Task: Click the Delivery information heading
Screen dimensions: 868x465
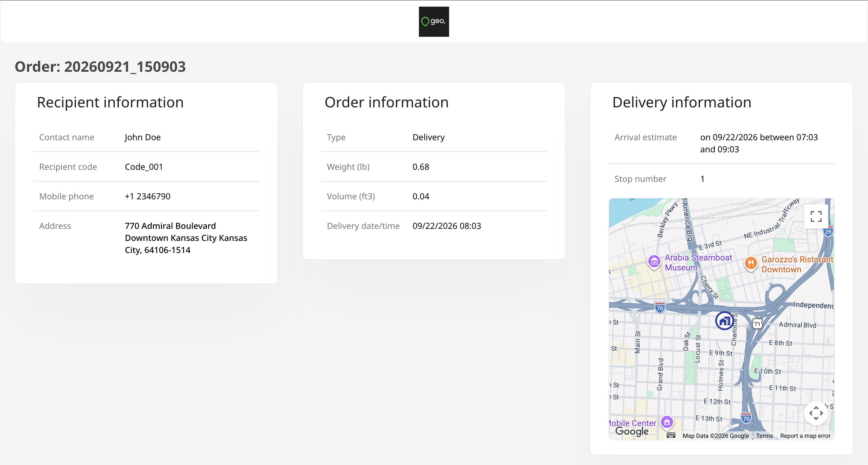Action: (682, 103)
